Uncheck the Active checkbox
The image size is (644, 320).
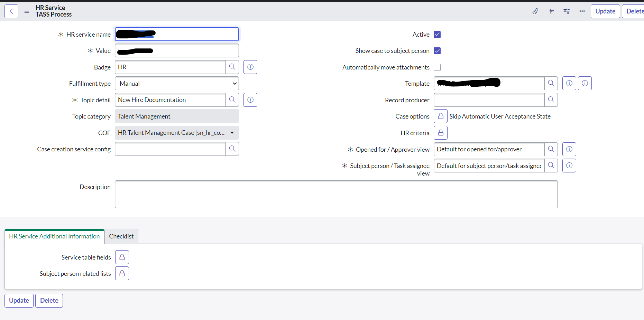point(437,35)
